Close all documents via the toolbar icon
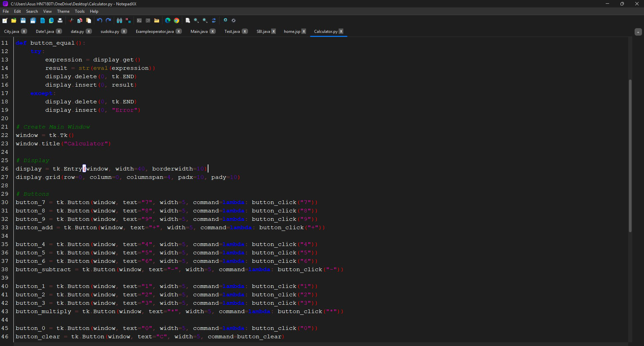 tap(51, 20)
